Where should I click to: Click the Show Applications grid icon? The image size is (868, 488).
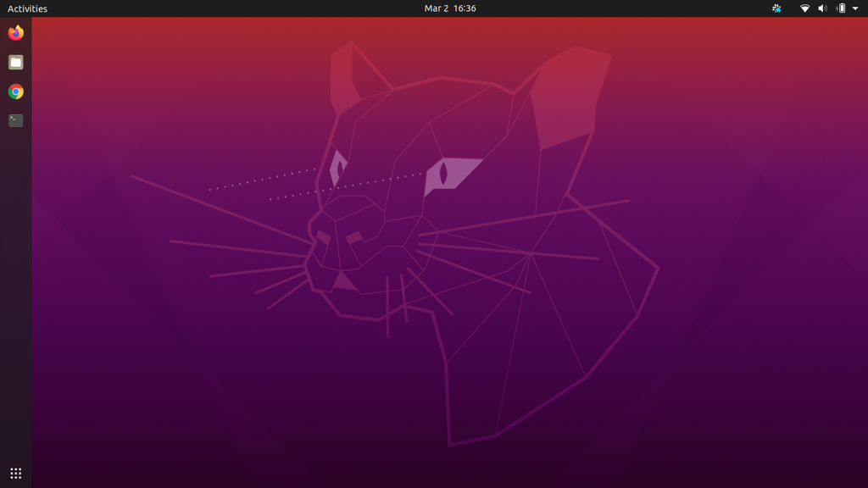tap(15, 472)
